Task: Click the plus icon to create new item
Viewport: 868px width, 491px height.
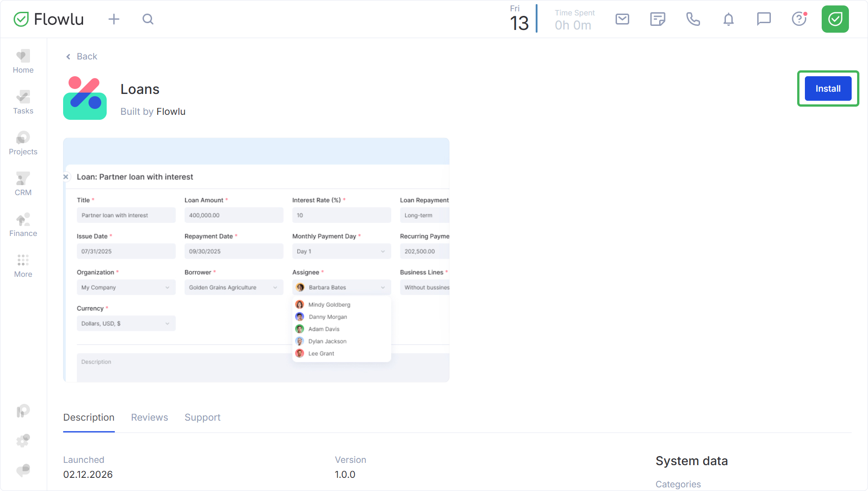Action: [x=114, y=19]
